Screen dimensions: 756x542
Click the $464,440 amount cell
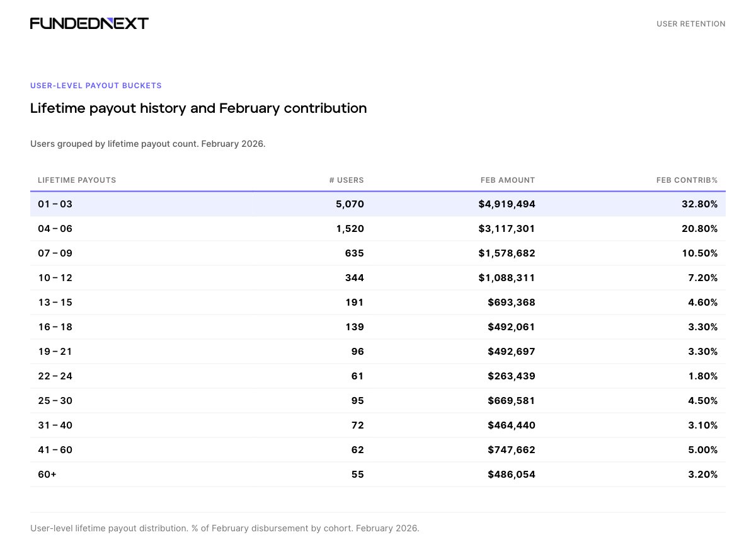[511, 425]
